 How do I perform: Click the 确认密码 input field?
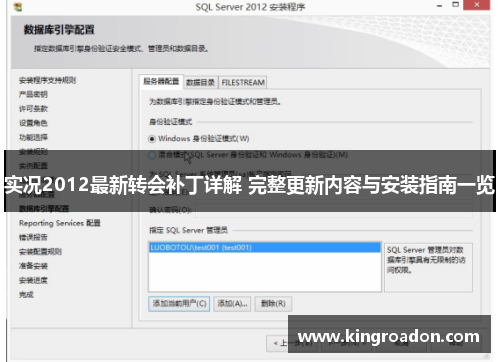pos(334,210)
